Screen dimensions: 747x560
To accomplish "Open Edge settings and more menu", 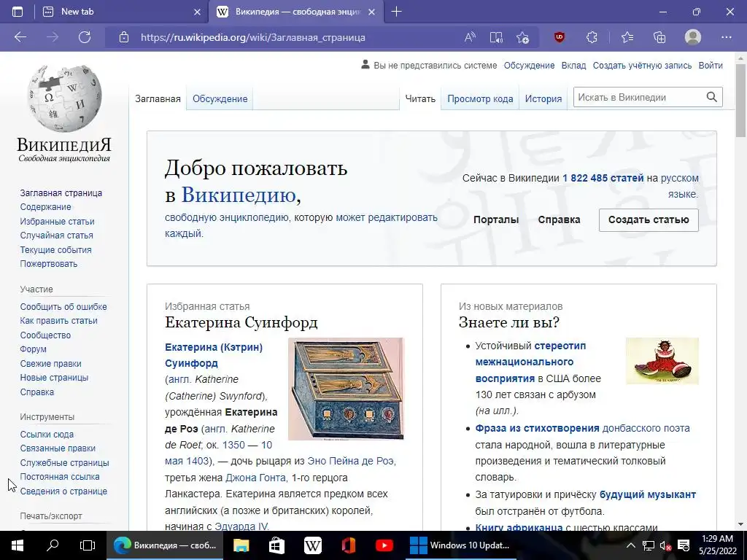I will point(727,37).
